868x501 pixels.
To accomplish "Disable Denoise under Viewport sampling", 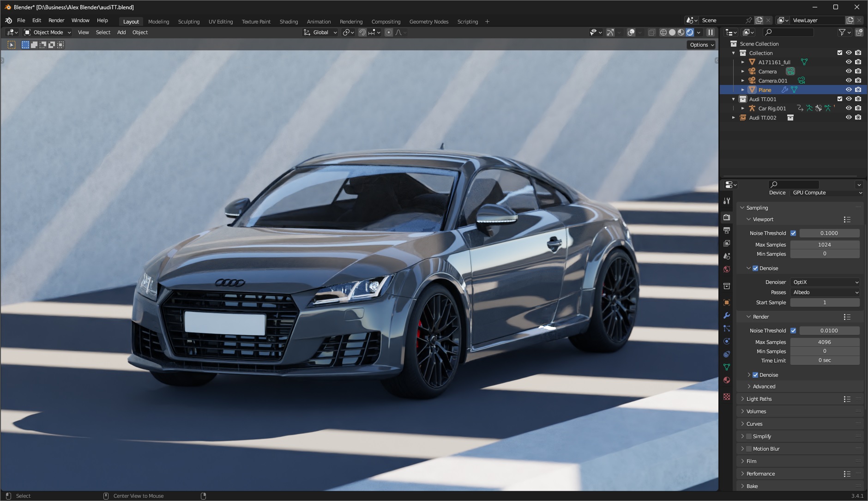I will click(x=756, y=268).
